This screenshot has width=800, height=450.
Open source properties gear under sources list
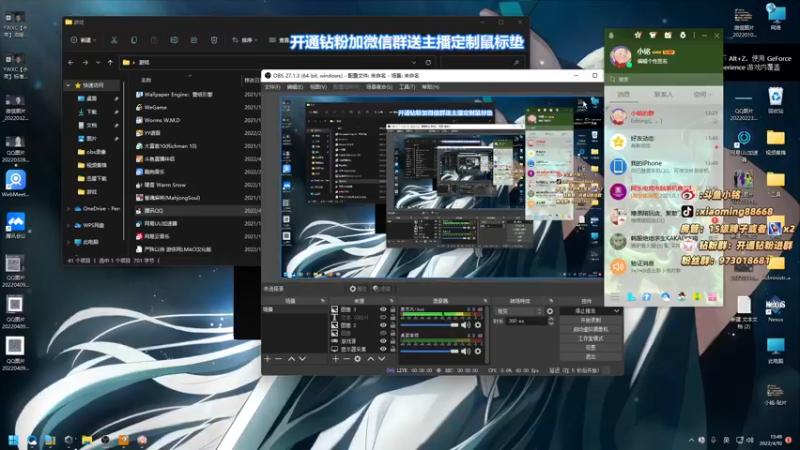pos(358,359)
